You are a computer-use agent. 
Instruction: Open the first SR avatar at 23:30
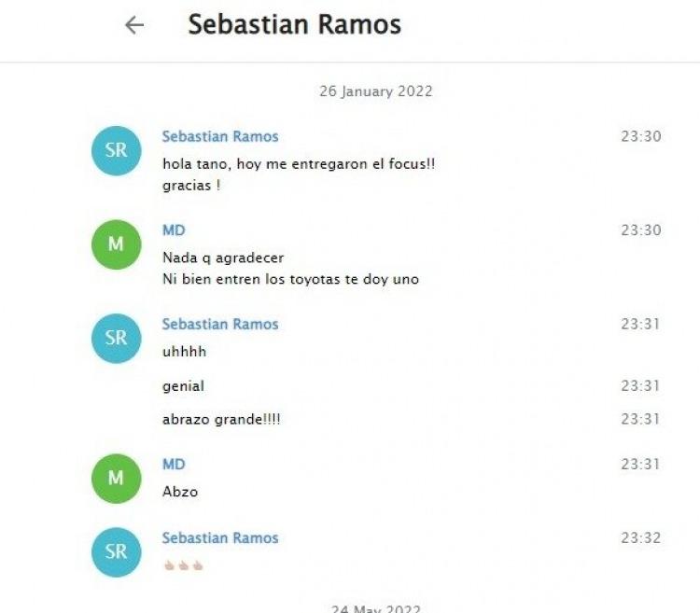click(x=116, y=151)
